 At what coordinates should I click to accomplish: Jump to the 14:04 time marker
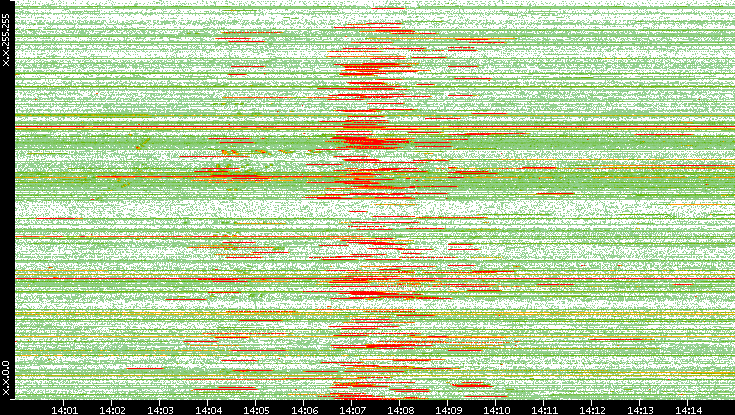[208, 408]
